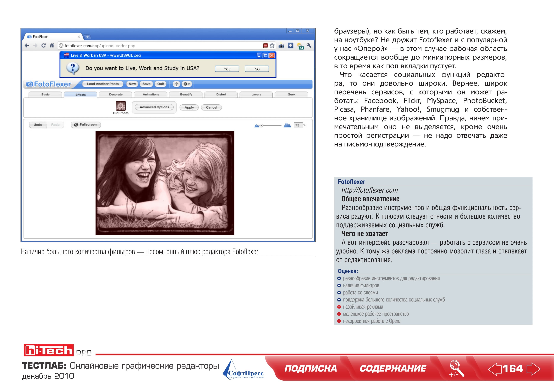Cancel the effect
554x392 pixels.
[212, 107]
